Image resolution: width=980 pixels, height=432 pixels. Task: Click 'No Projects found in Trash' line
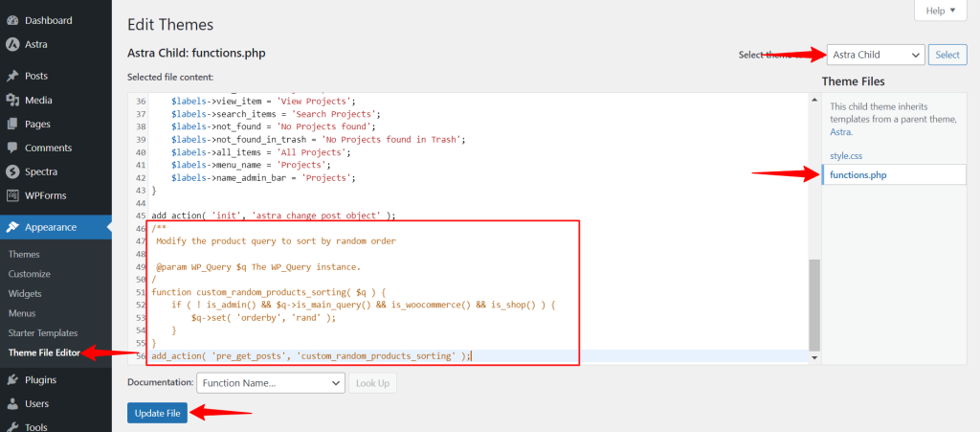coord(319,140)
